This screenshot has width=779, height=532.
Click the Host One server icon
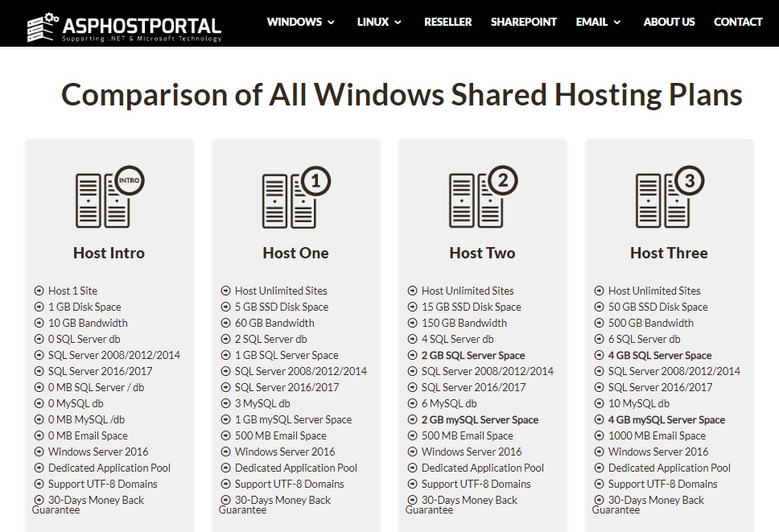[296, 196]
